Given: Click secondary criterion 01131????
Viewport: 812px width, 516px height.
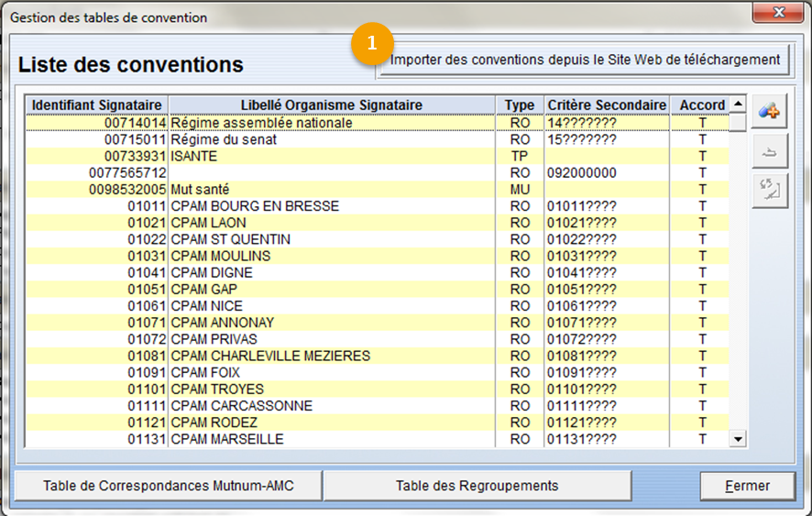Looking at the screenshot, I should 607,439.
